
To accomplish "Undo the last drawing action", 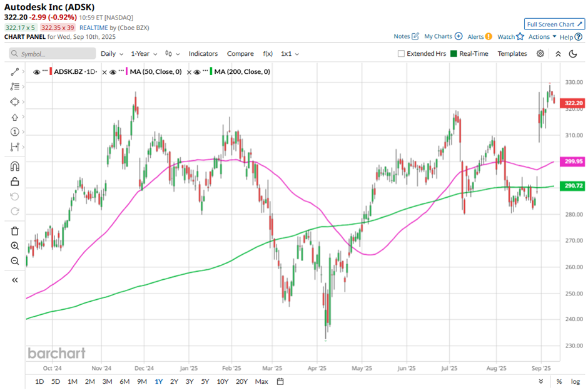I will tap(14, 197).
